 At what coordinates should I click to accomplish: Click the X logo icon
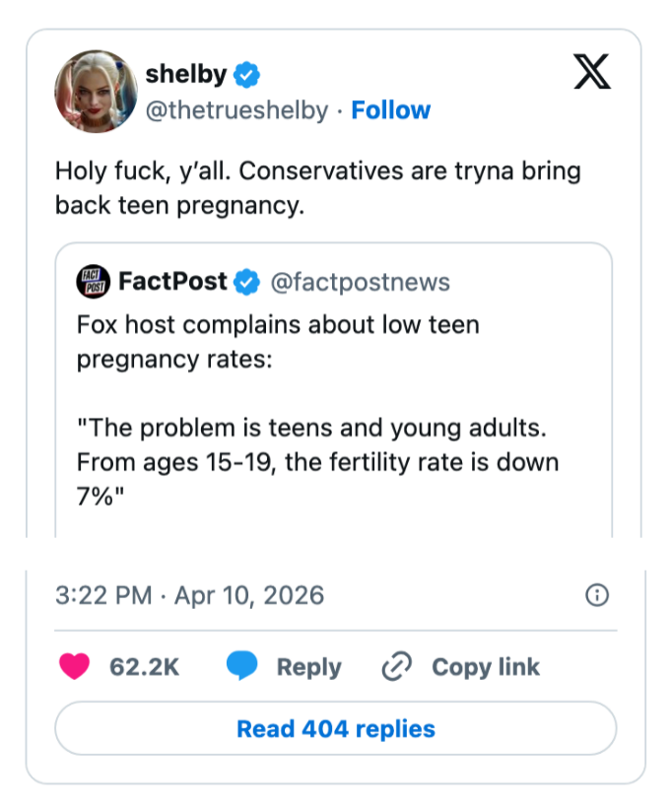tap(591, 73)
